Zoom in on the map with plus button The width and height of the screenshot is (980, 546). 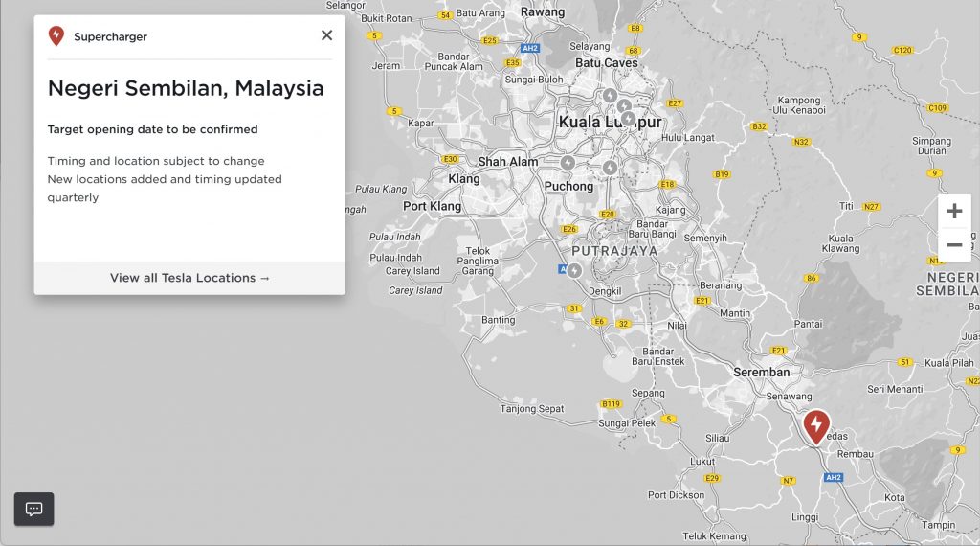[954, 211]
